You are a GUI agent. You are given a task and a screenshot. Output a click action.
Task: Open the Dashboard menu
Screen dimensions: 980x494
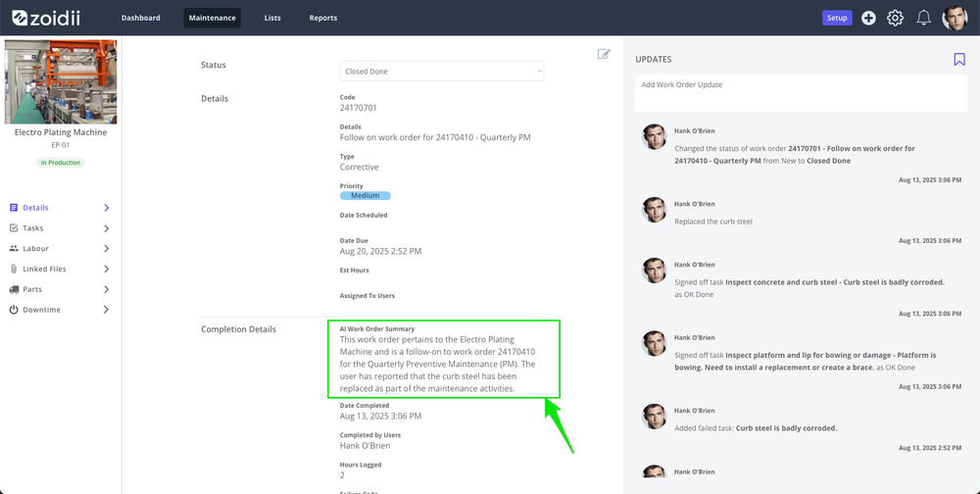click(140, 19)
